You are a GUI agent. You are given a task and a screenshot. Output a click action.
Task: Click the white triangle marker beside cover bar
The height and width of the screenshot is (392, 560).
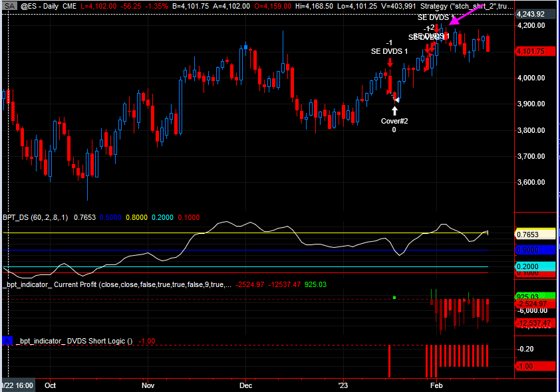pos(396,100)
